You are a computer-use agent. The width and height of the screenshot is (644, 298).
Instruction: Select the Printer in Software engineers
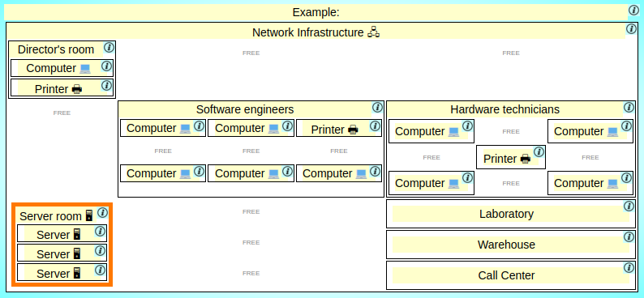pyautogui.click(x=339, y=128)
